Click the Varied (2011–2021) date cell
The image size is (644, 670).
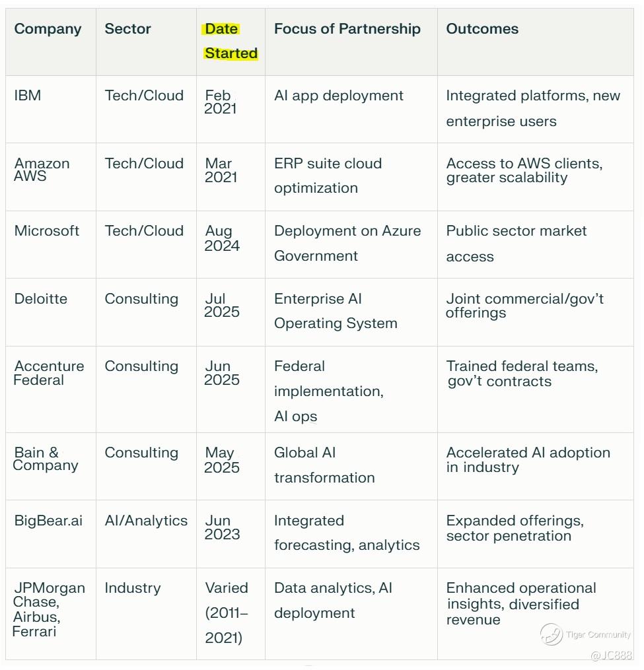227,613
